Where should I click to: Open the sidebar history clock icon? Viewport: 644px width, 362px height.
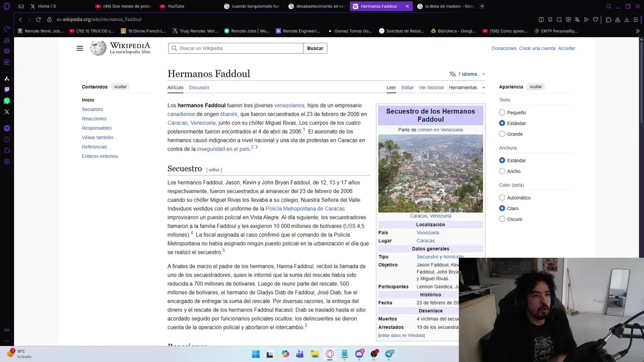tap(7, 139)
